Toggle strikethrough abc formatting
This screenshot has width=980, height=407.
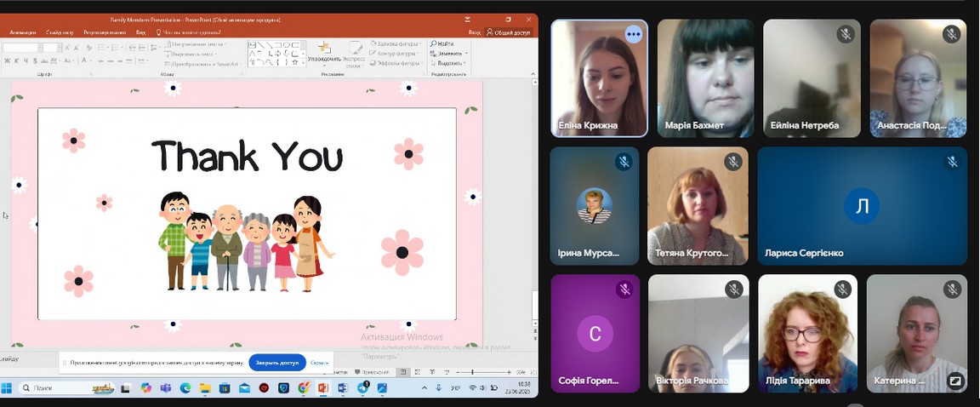coord(44,60)
